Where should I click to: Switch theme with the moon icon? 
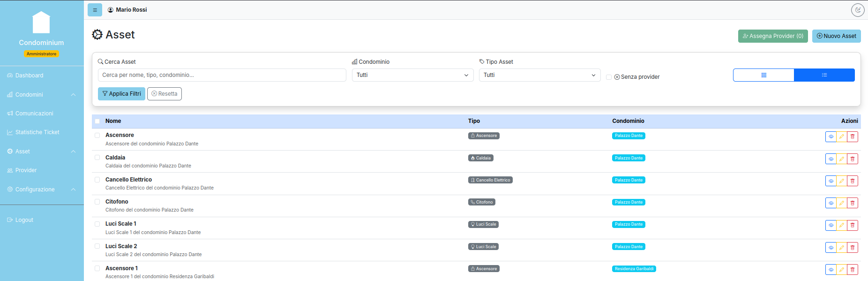pyautogui.click(x=858, y=10)
